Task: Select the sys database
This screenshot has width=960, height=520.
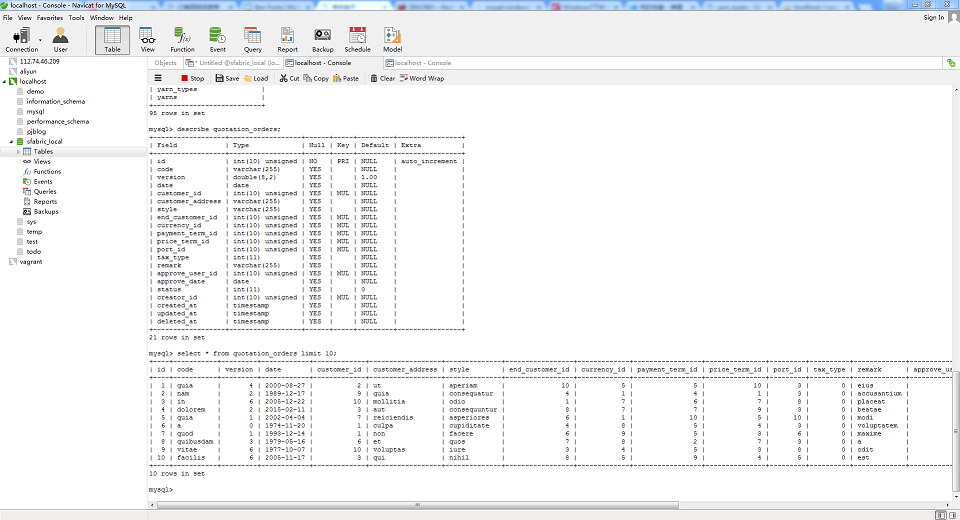Action: pos(31,222)
